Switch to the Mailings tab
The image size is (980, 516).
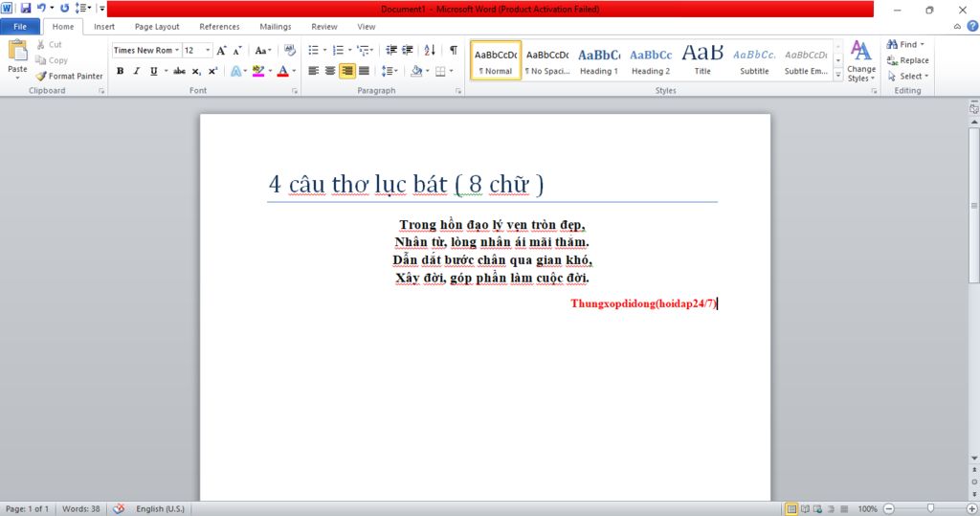[x=276, y=26]
